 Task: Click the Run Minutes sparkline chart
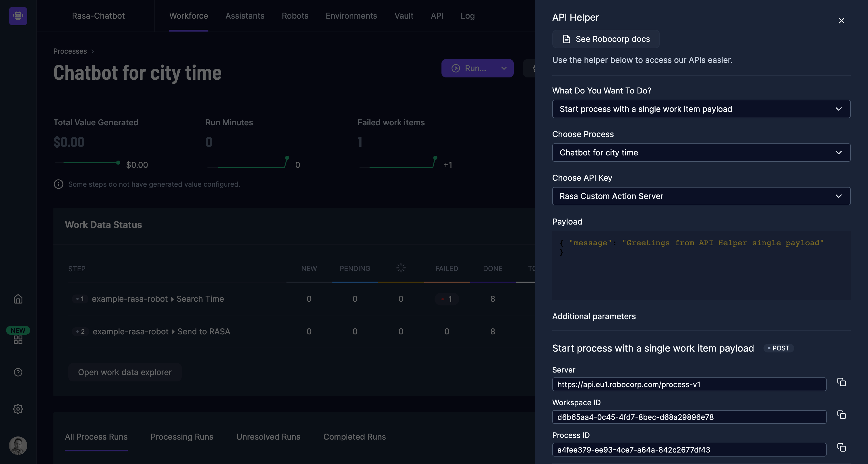[248, 162]
